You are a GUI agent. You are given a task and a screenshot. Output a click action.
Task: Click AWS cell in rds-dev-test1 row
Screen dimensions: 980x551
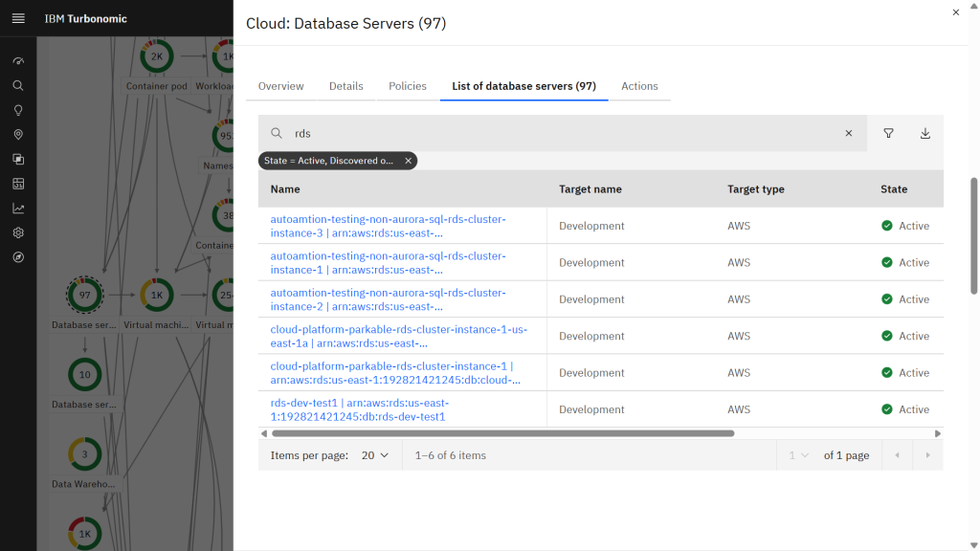point(739,409)
